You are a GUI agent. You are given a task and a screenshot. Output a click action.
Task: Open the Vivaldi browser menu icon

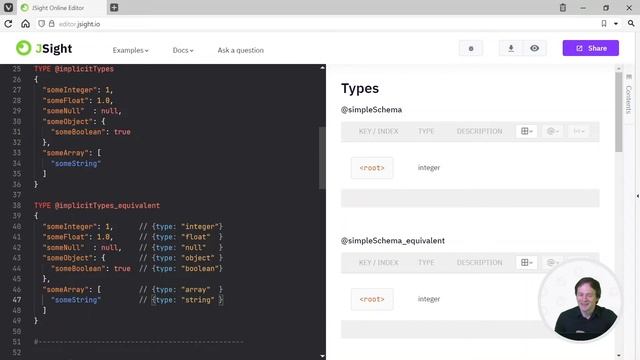(8, 7)
